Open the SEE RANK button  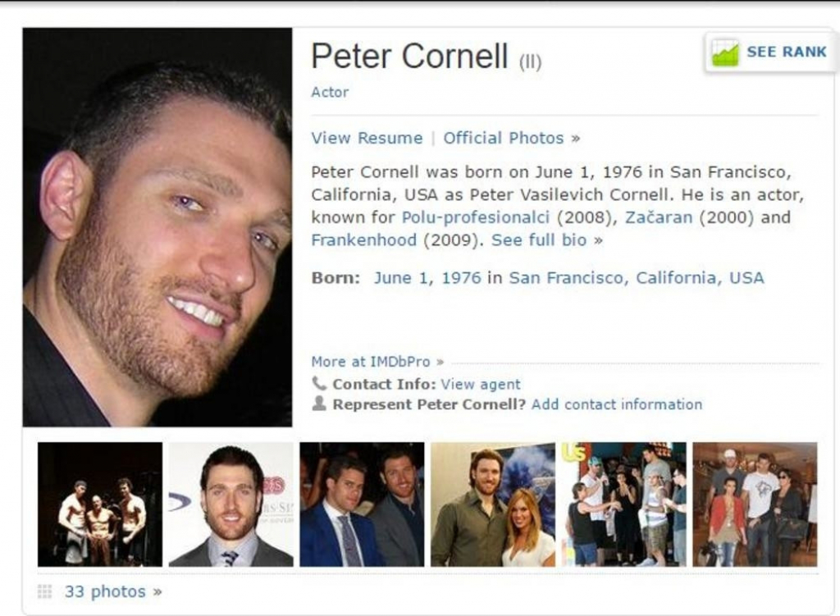(770, 52)
